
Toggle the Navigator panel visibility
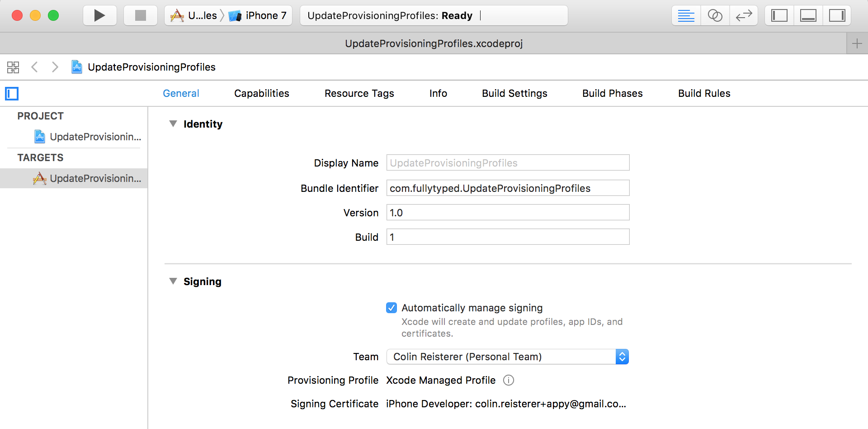coord(779,15)
